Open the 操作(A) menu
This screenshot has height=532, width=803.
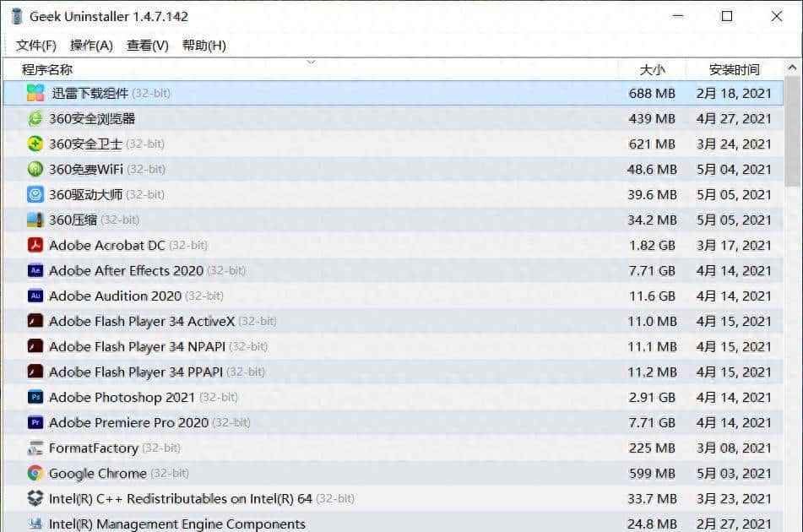[x=91, y=46]
